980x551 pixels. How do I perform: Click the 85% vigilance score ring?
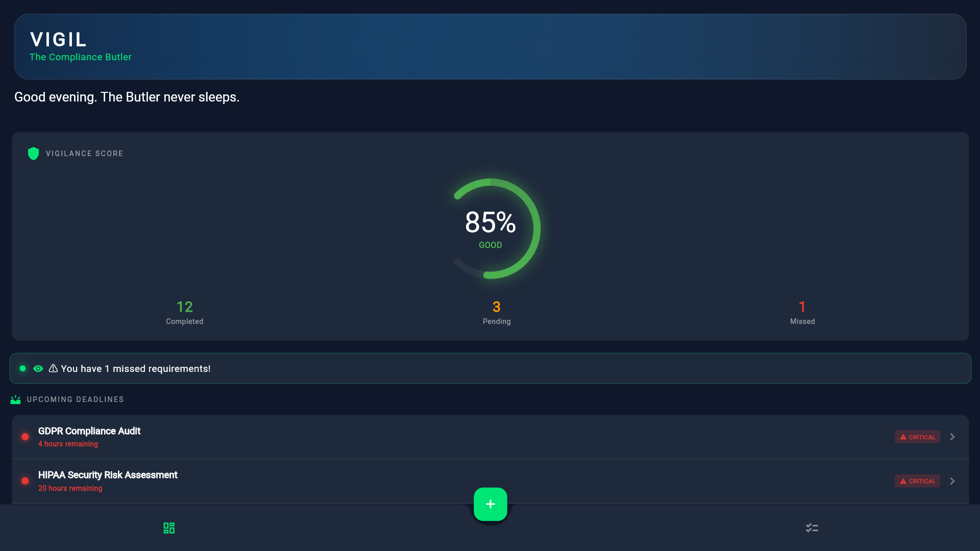pos(490,229)
